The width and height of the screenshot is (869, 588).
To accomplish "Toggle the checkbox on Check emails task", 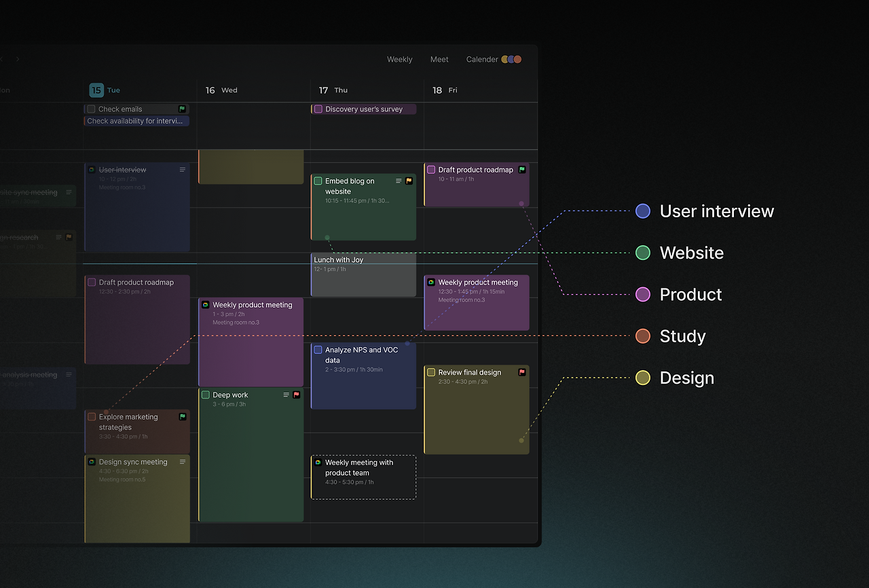I will [x=91, y=109].
